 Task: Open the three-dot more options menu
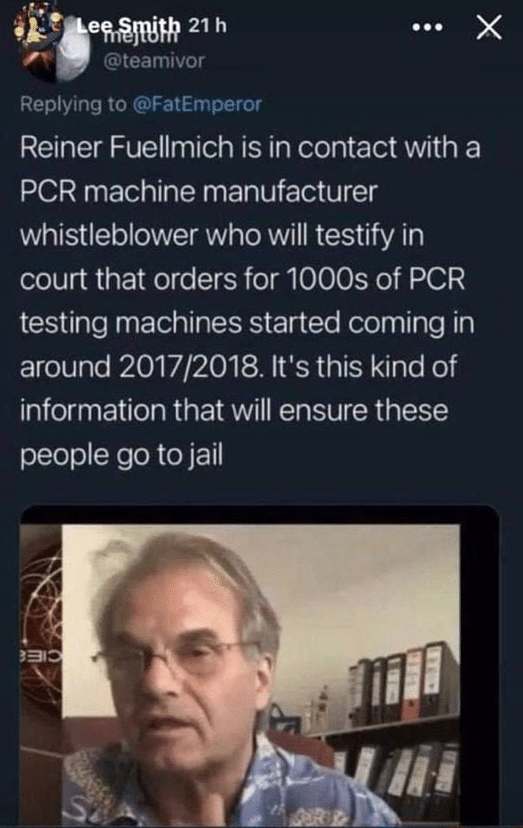click(x=427, y=27)
